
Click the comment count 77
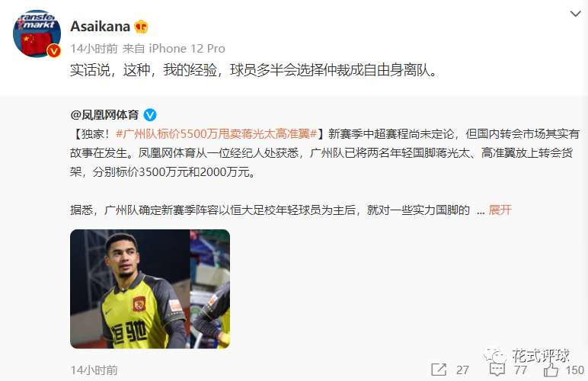pyautogui.click(x=520, y=370)
